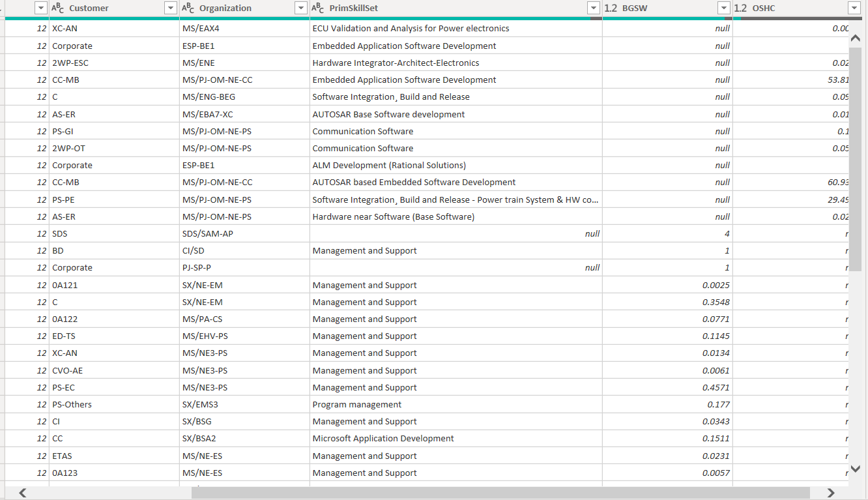Open the BGSW column filter dropdown
The image size is (868, 500).
pyautogui.click(x=723, y=8)
